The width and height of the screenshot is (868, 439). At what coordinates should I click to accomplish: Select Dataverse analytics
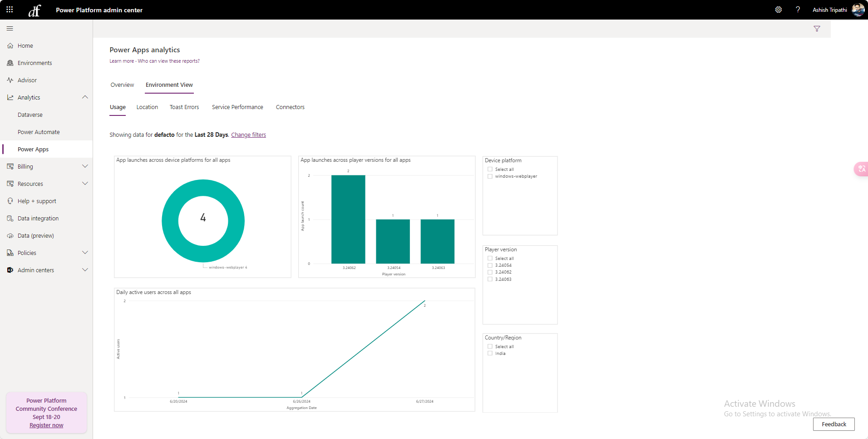coord(30,115)
